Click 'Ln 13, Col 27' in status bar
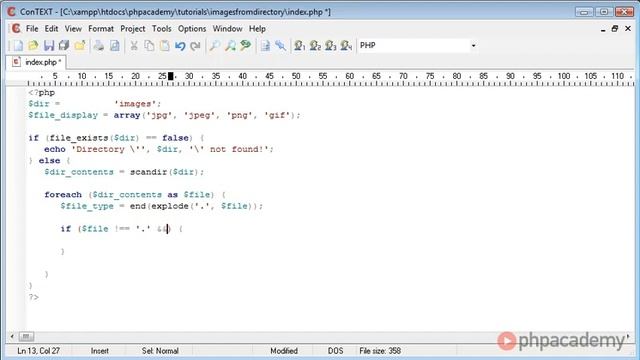The width and height of the screenshot is (640, 360). [x=38, y=351]
